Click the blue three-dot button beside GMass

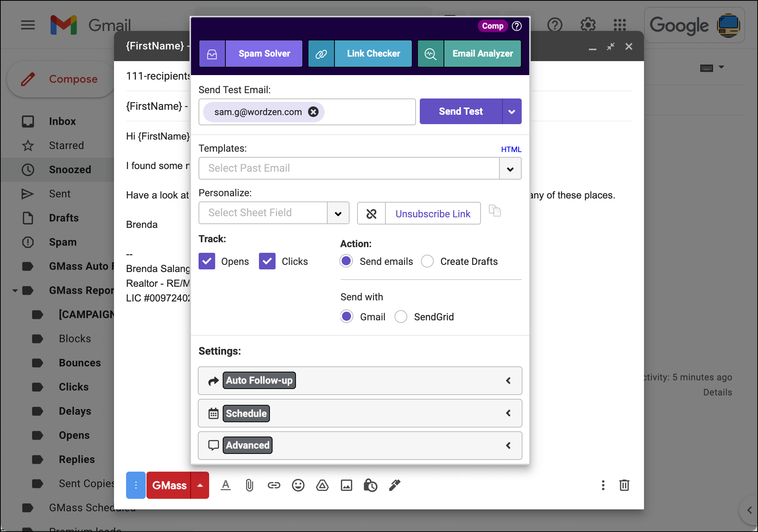click(x=136, y=485)
